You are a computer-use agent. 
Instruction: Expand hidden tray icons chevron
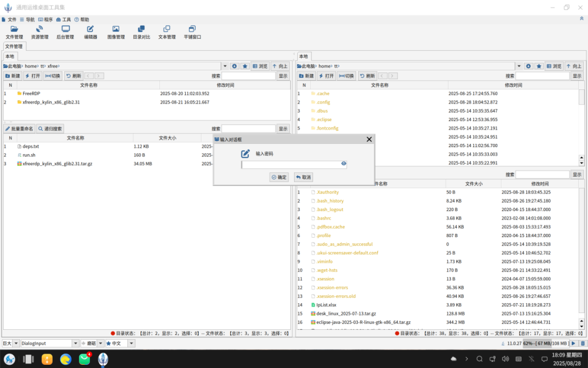pyautogui.click(x=467, y=359)
